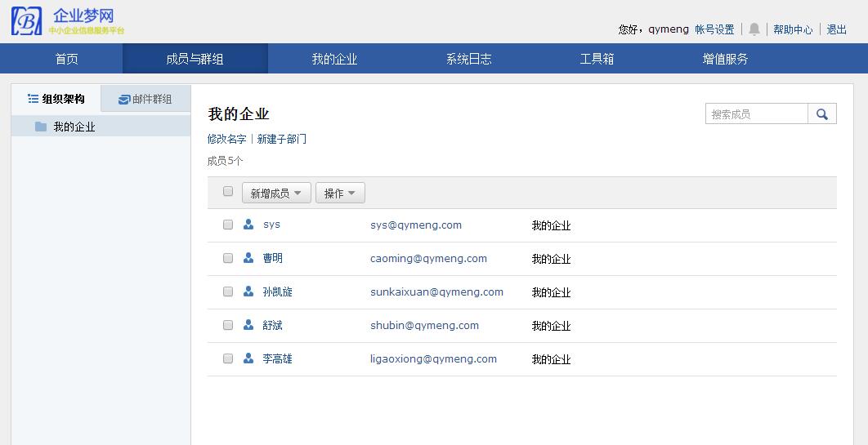Click the folder icon for 我的企业
Screen dimensions: 868x445
coord(41,127)
